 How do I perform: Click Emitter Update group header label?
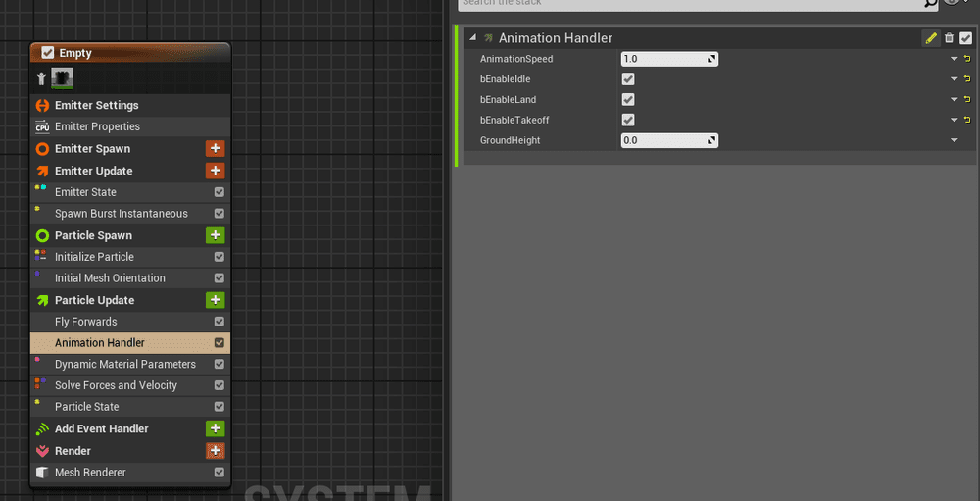[x=94, y=171]
